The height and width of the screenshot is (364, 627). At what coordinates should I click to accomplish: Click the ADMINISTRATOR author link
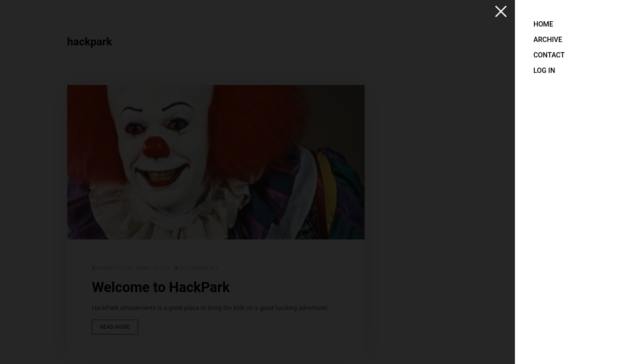pyautogui.click(x=114, y=268)
